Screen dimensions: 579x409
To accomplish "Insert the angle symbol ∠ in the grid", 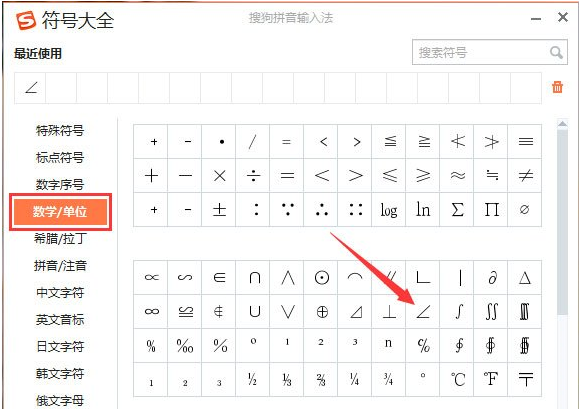I will coord(423,312).
